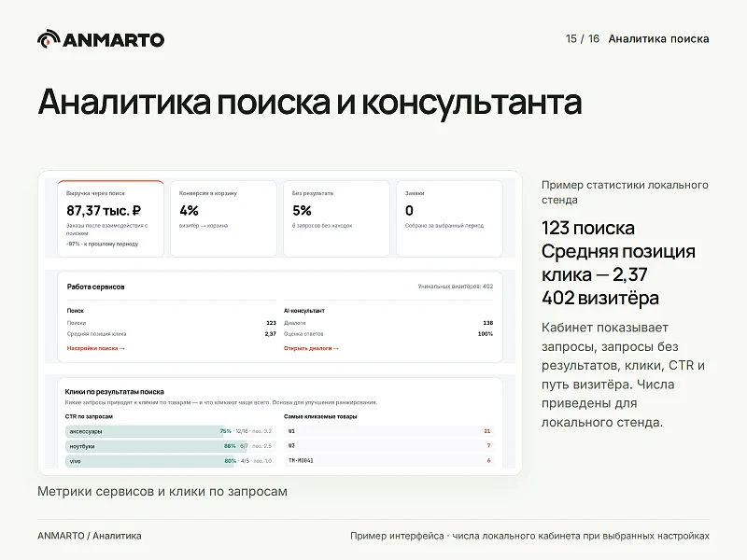Click the «Работа сервисов» heading

click(96, 287)
